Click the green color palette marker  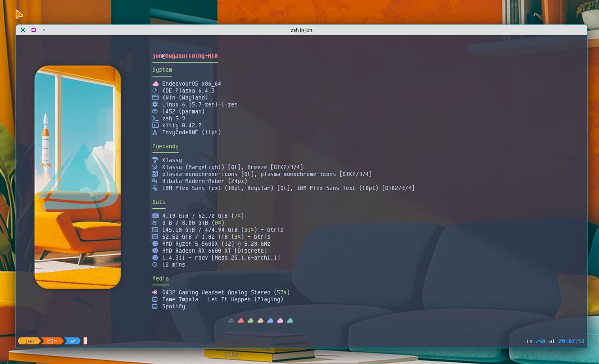(x=251, y=320)
